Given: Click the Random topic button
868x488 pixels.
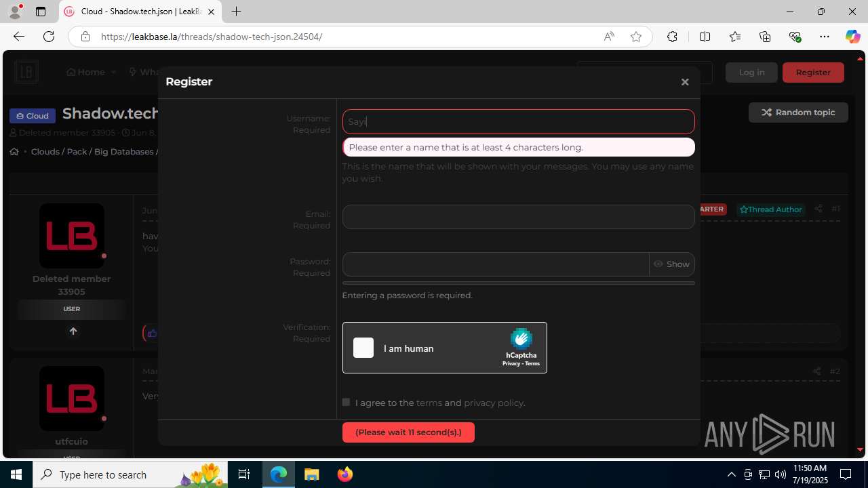Looking at the screenshot, I should click(x=798, y=113).
